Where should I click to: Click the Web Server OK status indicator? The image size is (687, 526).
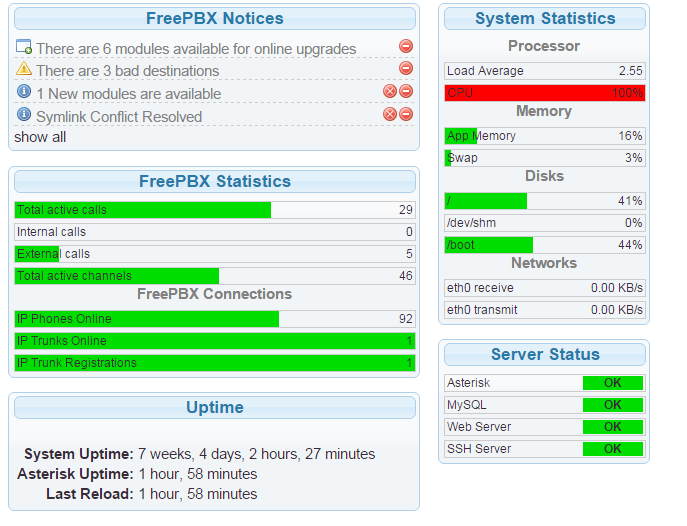point(613,427)
